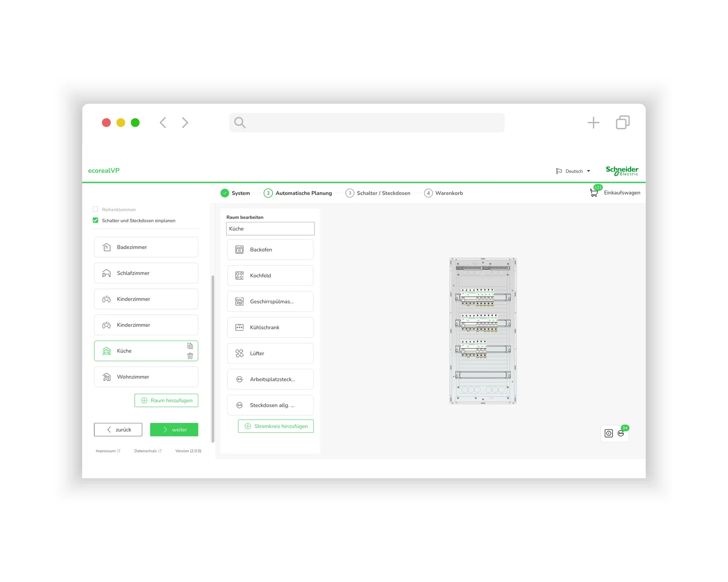The width and height of the screenshot is (728, 582).
Task: Select the Automatische Planung step
Action: click(298, 193)
